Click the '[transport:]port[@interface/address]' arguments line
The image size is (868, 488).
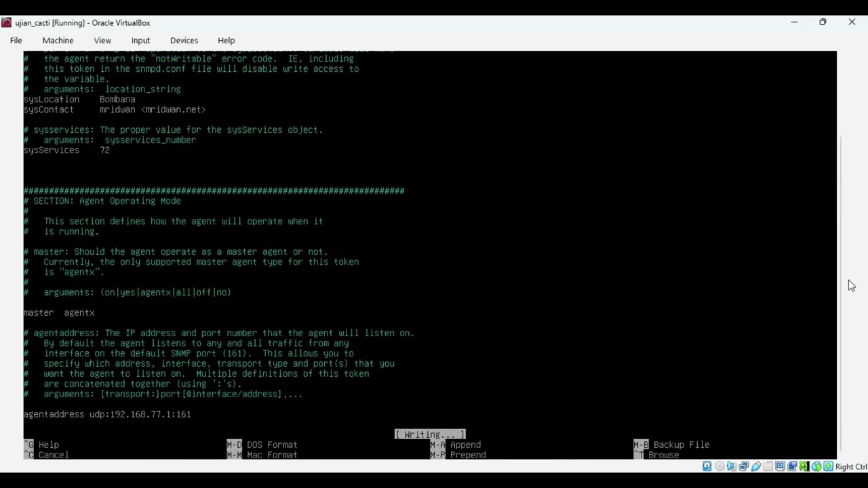(163, 394)
